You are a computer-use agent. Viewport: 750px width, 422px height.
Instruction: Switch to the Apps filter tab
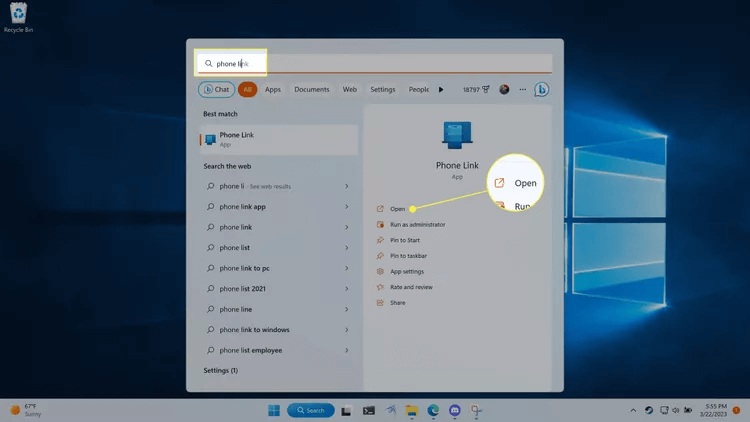[x=272, y=89]
